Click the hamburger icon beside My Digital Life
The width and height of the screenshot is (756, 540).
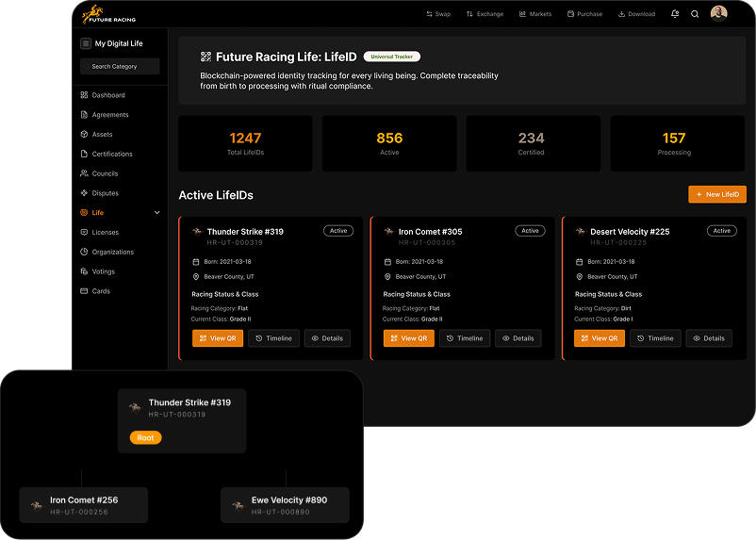[x=86, y=43]
